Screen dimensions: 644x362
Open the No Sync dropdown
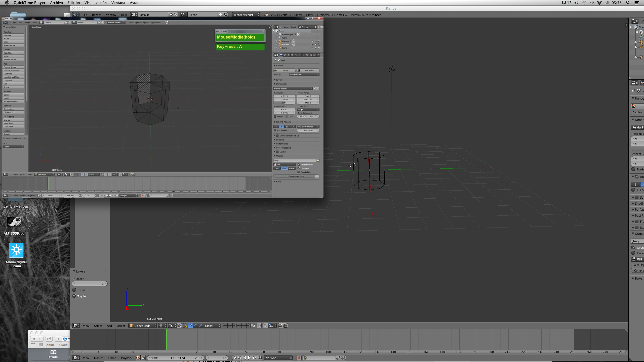[x=278, y=358]
